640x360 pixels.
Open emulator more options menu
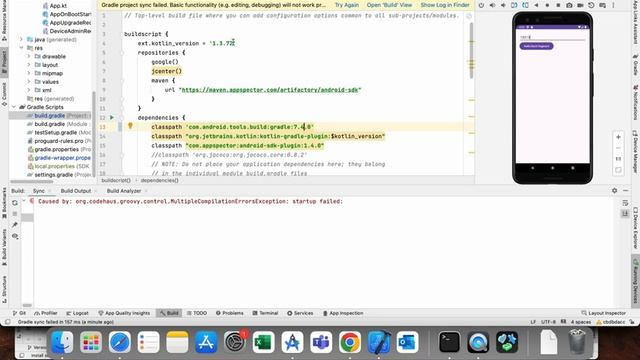click(x=613, y=5)
